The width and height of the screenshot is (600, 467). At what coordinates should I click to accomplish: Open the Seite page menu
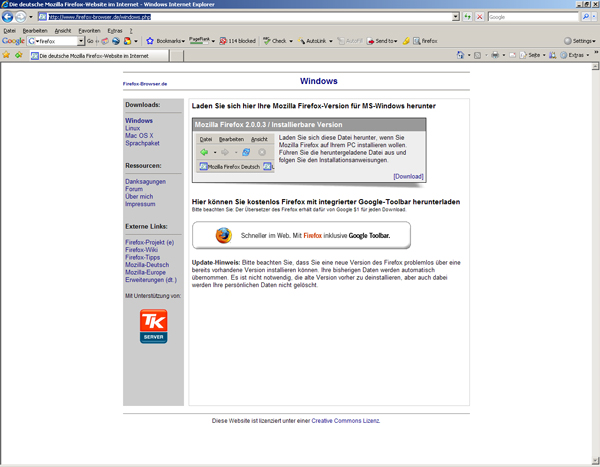pyautogui.click(x=533, y=55)
